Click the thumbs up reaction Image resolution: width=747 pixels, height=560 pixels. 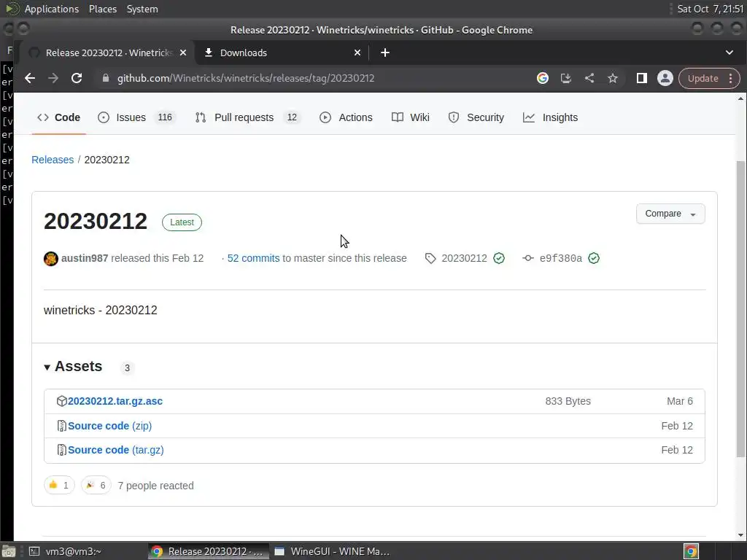(x=59, y=485)
